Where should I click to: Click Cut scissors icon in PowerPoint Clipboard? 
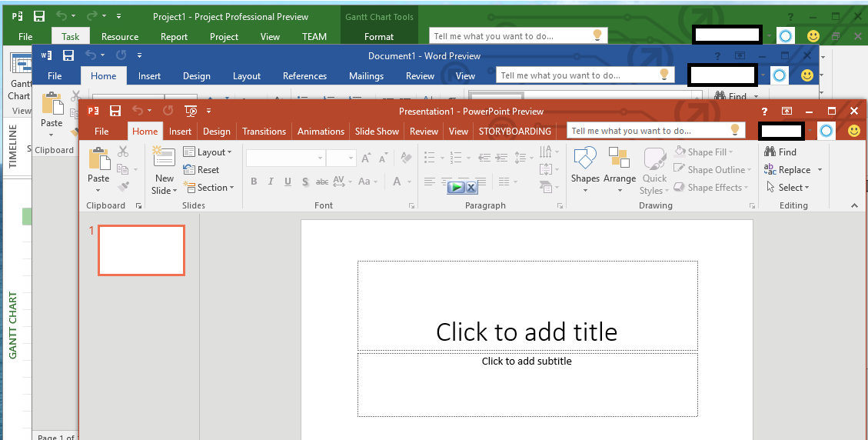(x=123, y=152)
